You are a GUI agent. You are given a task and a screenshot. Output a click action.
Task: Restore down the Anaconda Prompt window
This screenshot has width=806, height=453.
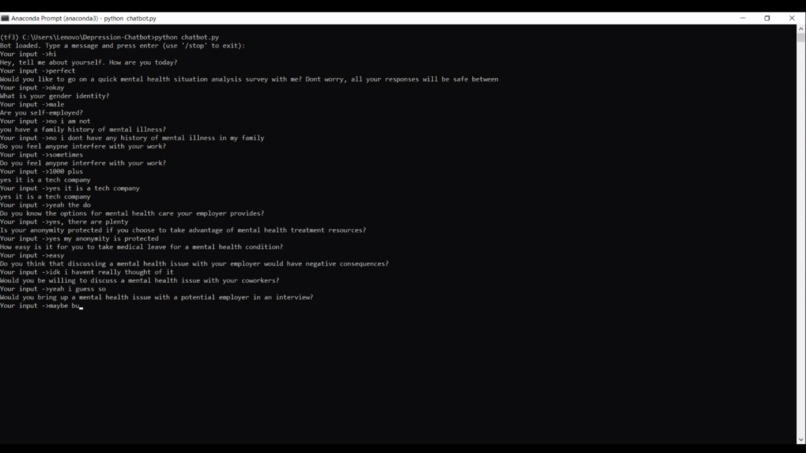tap(767, 18)
